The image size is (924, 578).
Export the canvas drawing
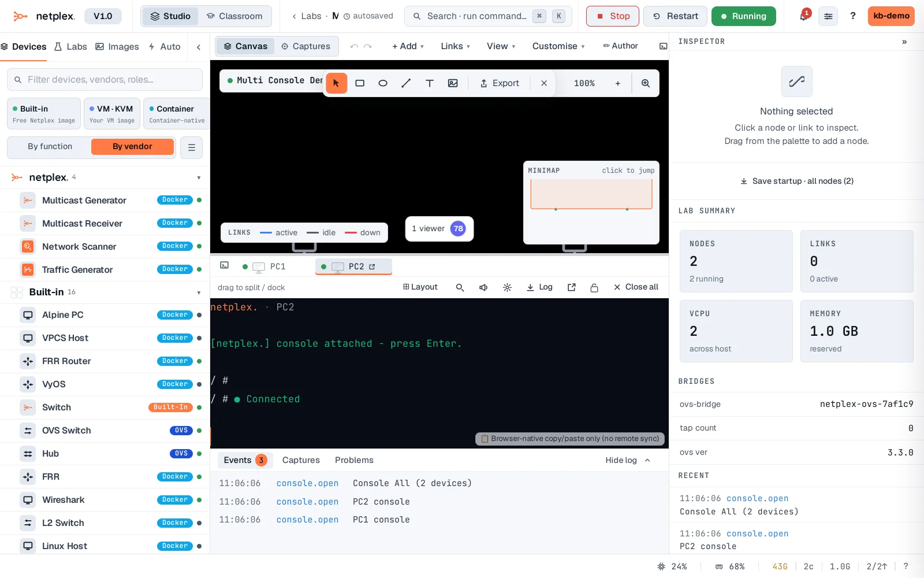point(500,83)
